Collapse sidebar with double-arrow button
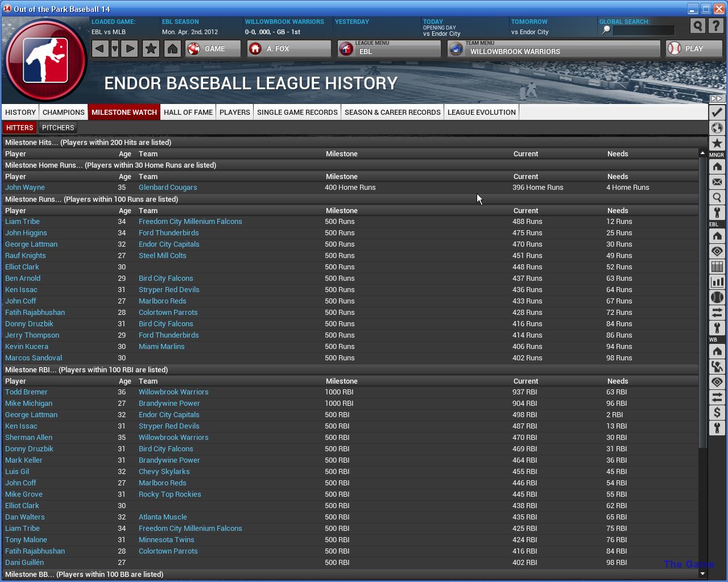The height and width of the screenshot is (582, 728). 717,99
